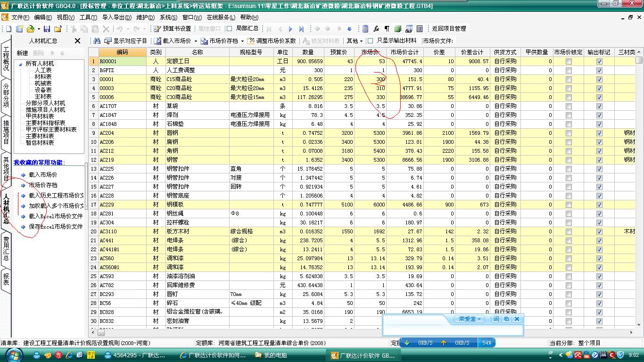This screenshot has height=362, width=644.
Task: Click the binoculars find icon
Action: 97,41
